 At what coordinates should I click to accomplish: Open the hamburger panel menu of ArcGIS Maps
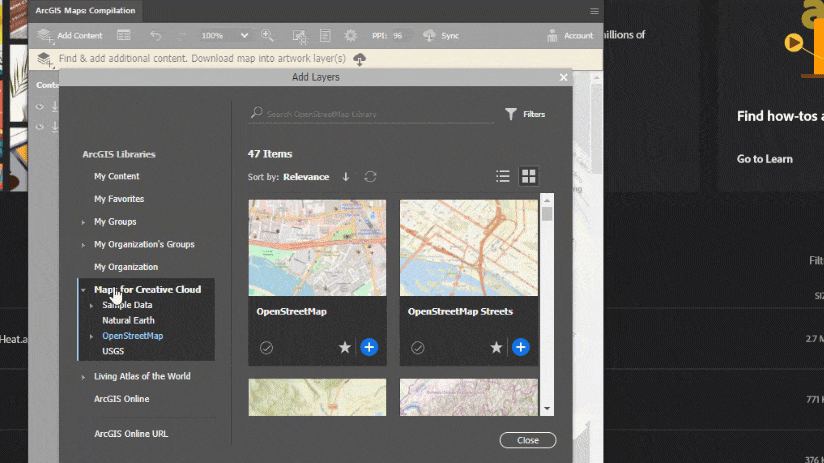594,11
